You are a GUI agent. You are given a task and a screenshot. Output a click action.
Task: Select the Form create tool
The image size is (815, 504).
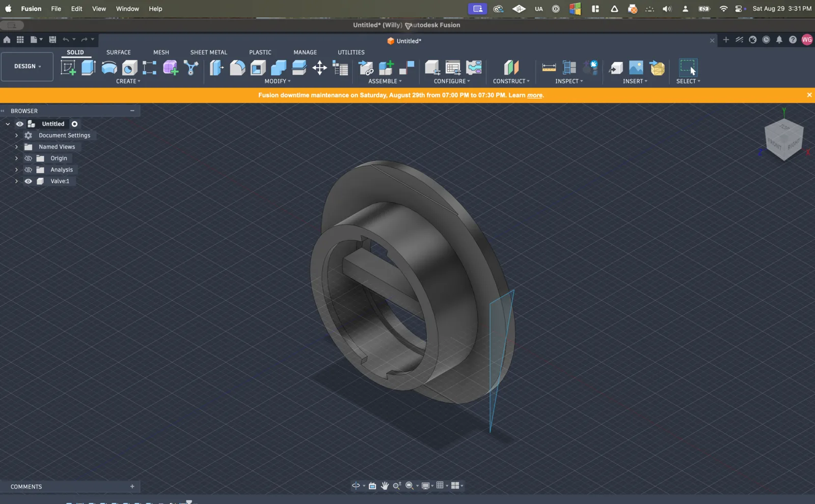point(170,67)
